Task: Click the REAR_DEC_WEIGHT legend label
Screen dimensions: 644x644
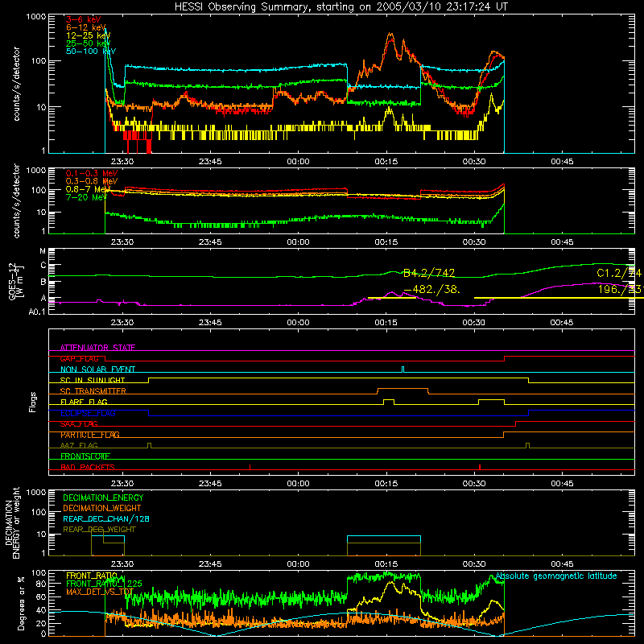Action: click(x=99, y=530)
